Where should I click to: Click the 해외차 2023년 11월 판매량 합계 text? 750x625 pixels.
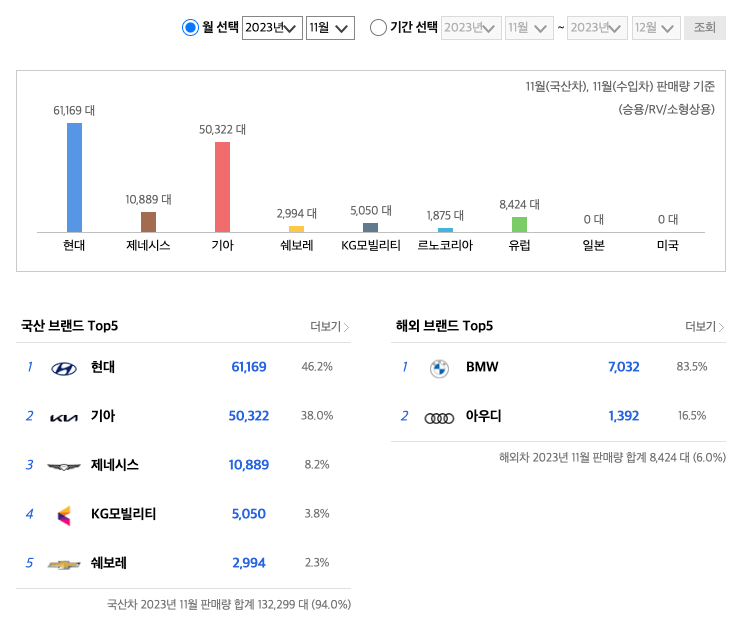coord(612,458)
